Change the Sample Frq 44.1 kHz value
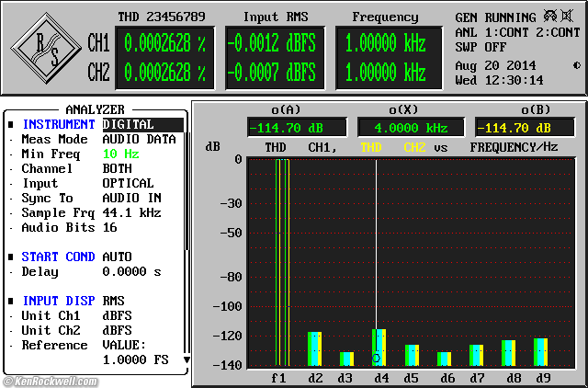This screenshot has width=588, height=388. (x=131, y=212)
